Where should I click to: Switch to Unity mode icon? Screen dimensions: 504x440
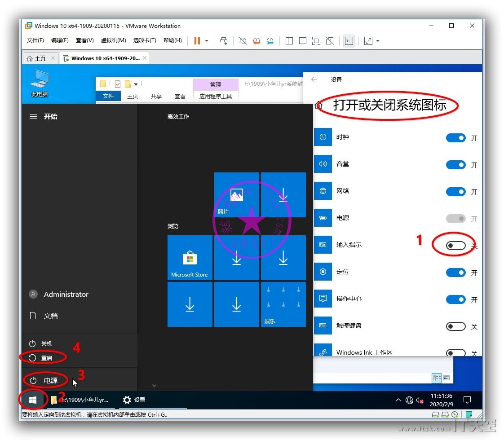point(329,41)
